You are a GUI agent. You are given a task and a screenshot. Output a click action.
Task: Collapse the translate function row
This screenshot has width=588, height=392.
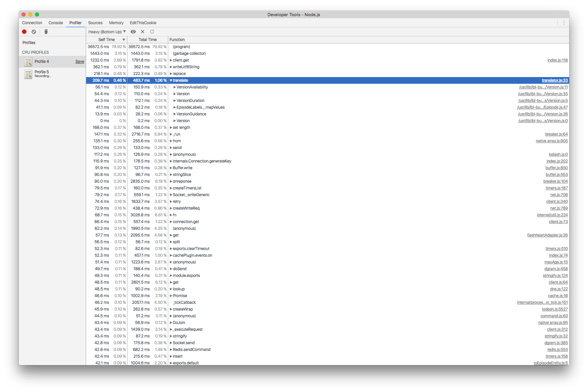click(171, 80)
